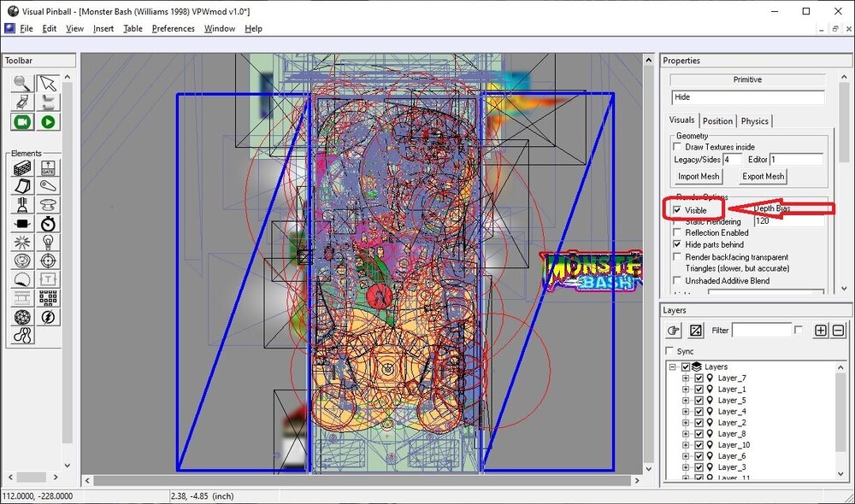Switch to the Position tab
The width and height of the screenshot is (855, 504).
click(717, 121)
